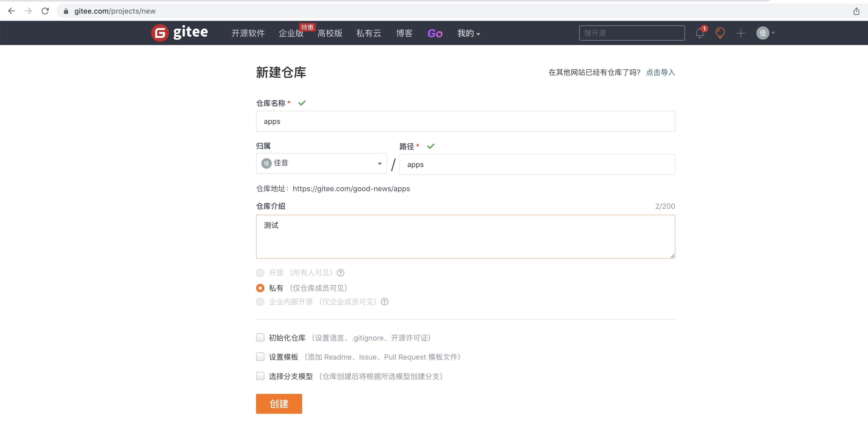Open the notifications bell icon
Image resolution: width=868 pixels, height=430 pixels.
click(699, 33)
